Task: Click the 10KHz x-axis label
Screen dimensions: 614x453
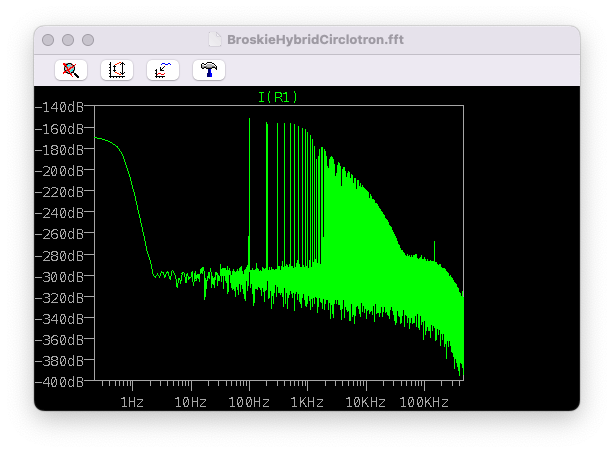Action: pyautogui.click(x=365, y=402)
